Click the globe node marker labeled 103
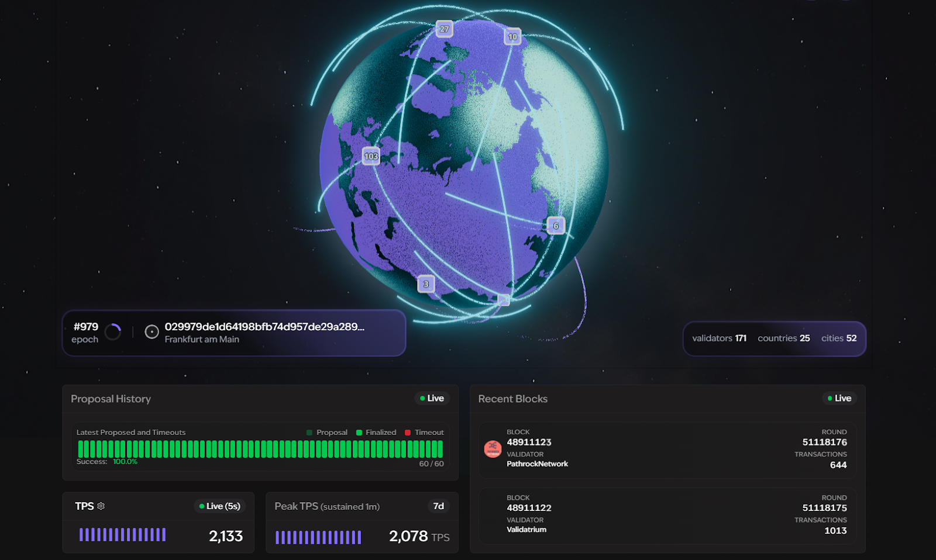This screenshot has height=560, width=936. tap(371, 156)
